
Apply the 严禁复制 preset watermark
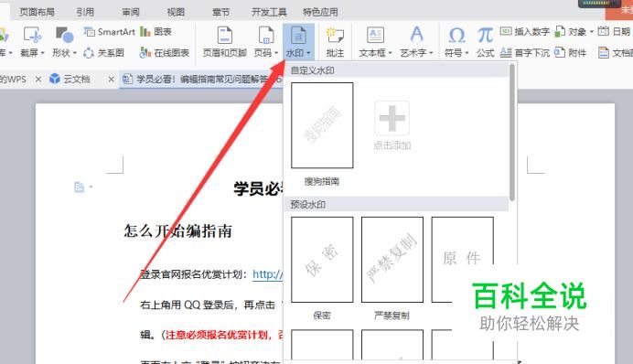click(x=392, y=260)
